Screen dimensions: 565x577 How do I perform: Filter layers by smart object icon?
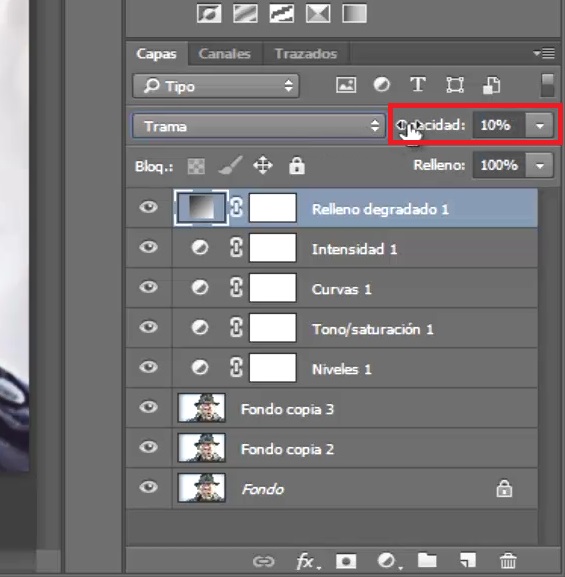coord(491,85)
